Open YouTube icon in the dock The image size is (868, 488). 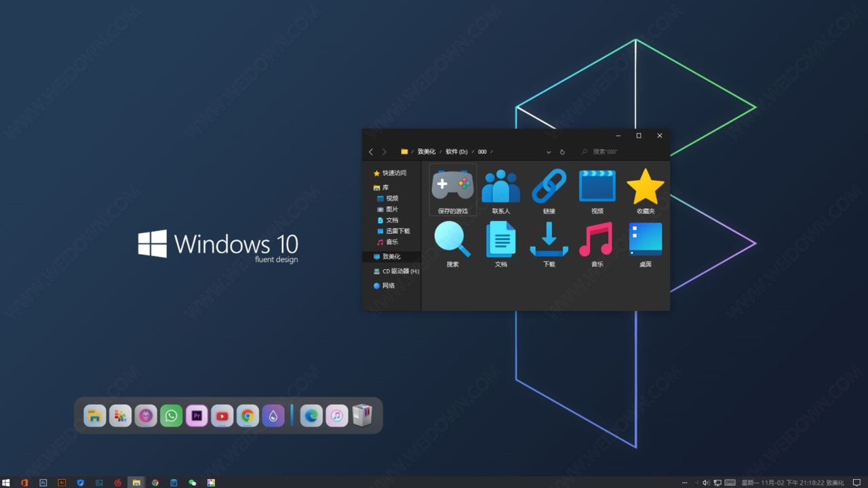[222, 415]
